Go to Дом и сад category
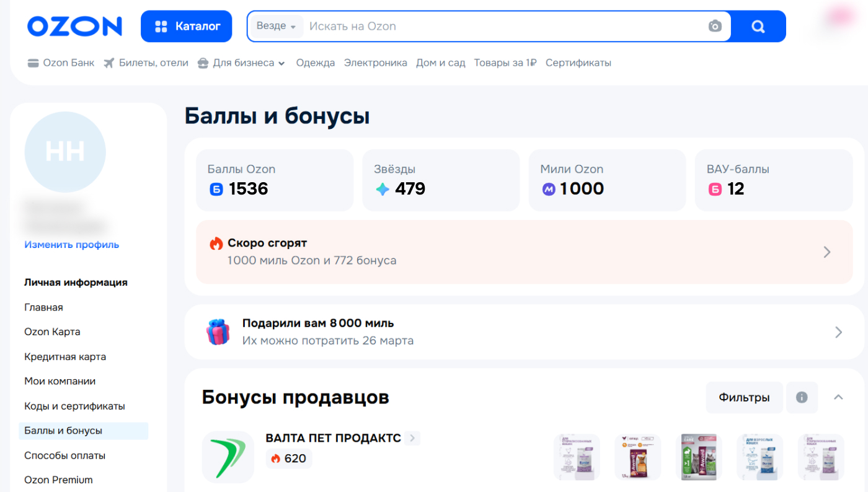 pos(441,63)
